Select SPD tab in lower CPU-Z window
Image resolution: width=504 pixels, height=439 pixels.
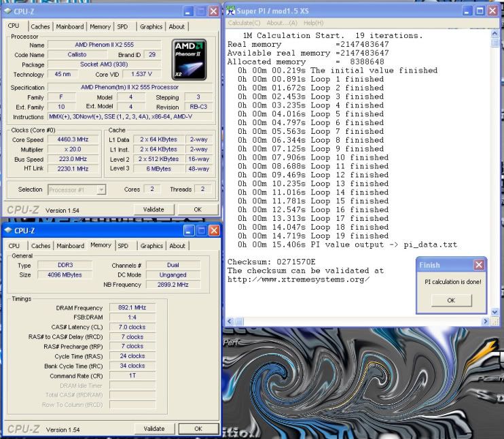123,246
